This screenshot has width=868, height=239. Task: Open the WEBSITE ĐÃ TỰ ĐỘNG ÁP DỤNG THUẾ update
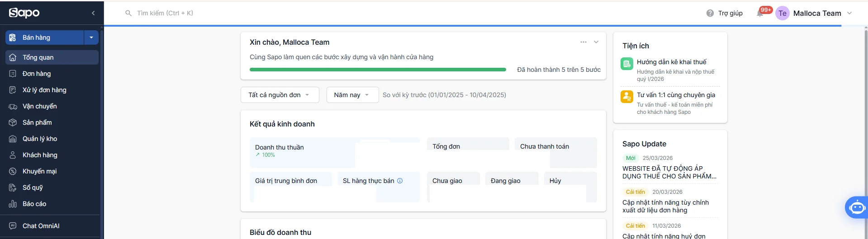669,172
